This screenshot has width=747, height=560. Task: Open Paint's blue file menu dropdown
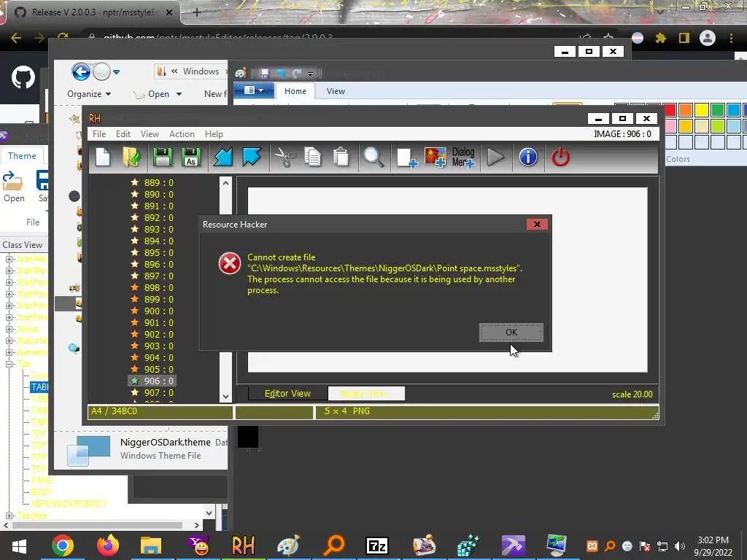click(x=254, y=90)
